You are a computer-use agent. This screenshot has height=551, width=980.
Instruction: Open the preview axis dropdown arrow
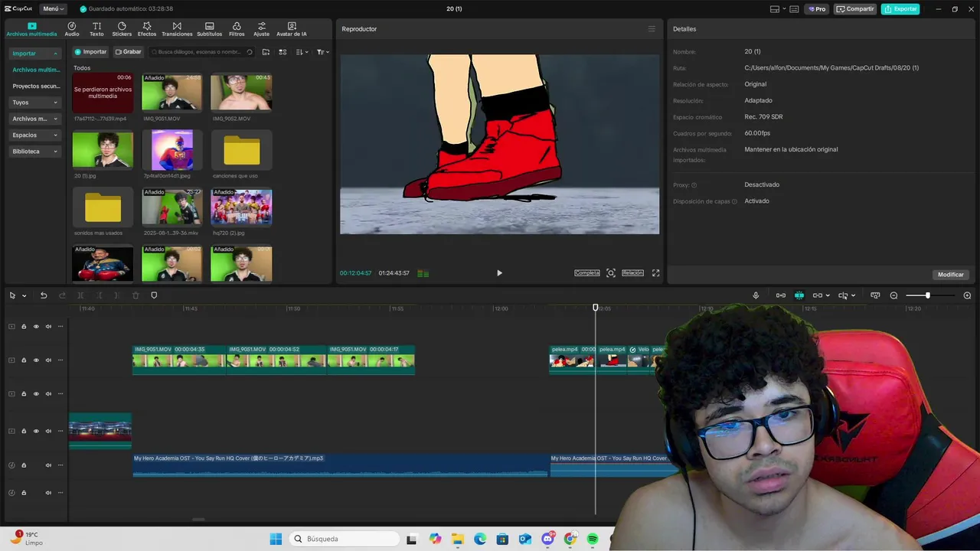coord(853,296)
